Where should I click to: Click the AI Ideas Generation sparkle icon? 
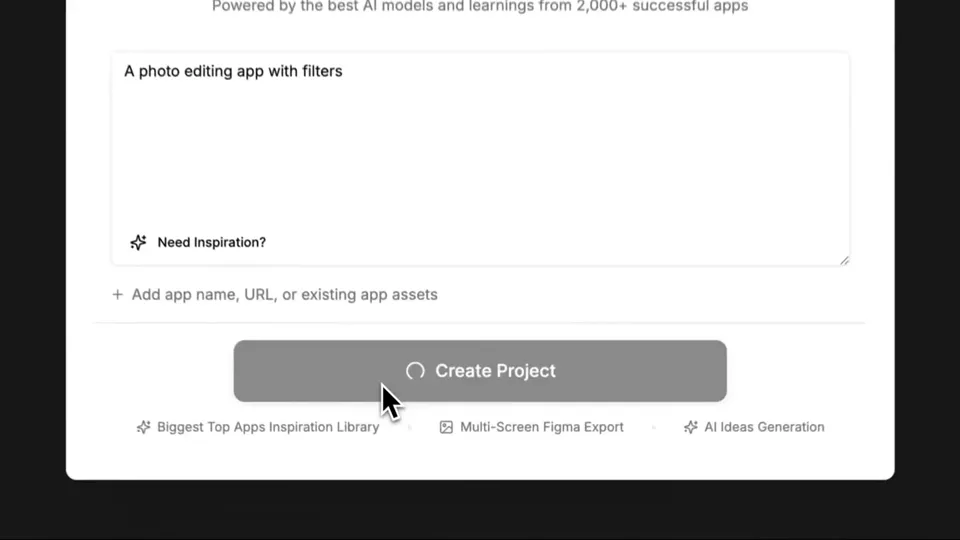click(691, 427)
